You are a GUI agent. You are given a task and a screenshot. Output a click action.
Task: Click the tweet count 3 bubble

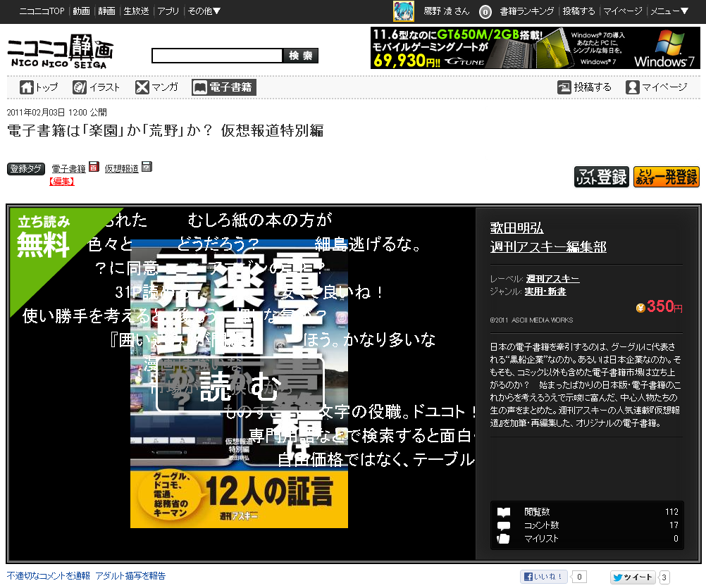[x=664, y=577]
